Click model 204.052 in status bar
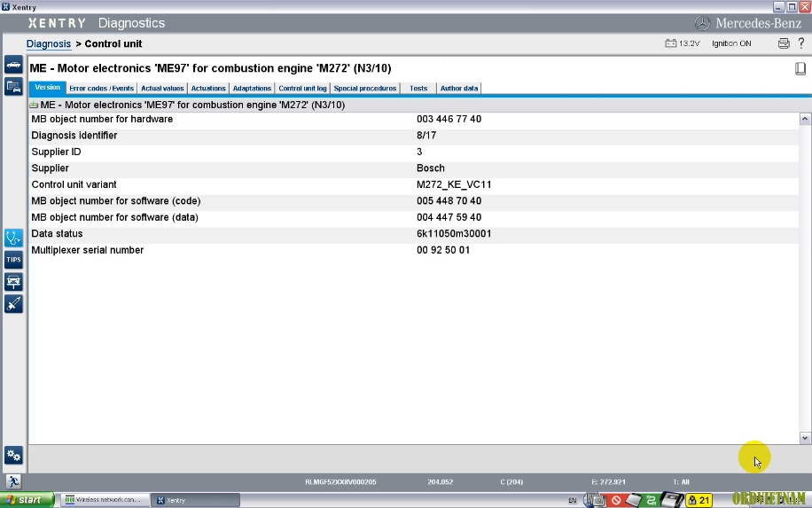Viewport: 812px width, 508px height. (x=441, y=482)
